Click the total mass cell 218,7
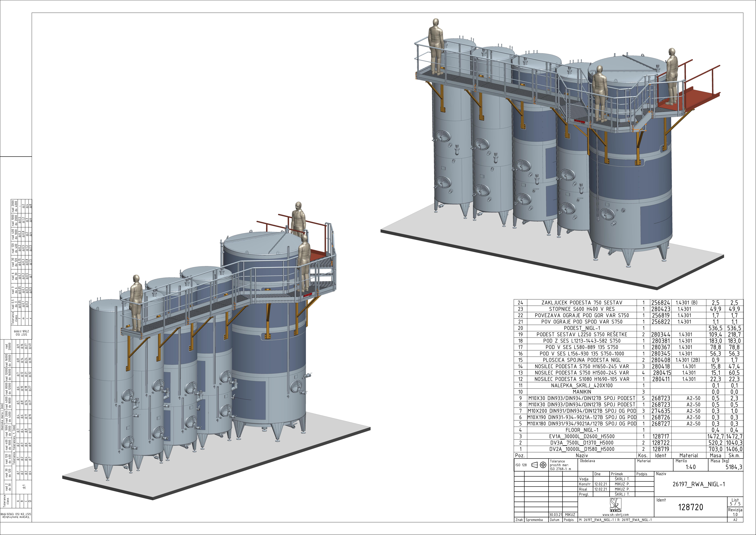Screen dimensions: 756x535 tap(734, 335)
